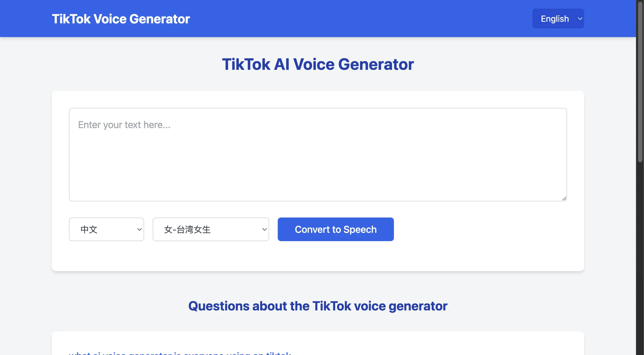Open the FAQ question about ai voice generators
644x355 pixels.
(x=180, y=353)
